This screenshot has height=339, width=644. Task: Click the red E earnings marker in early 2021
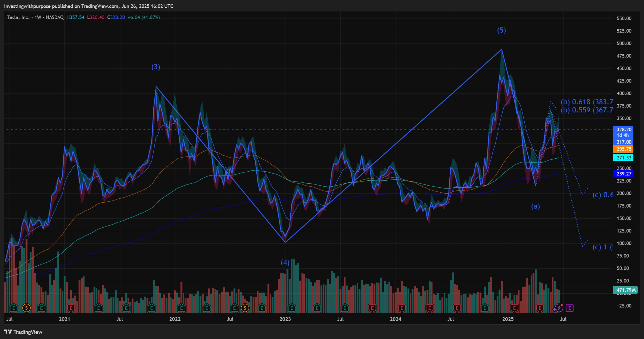tap(71, 308)
